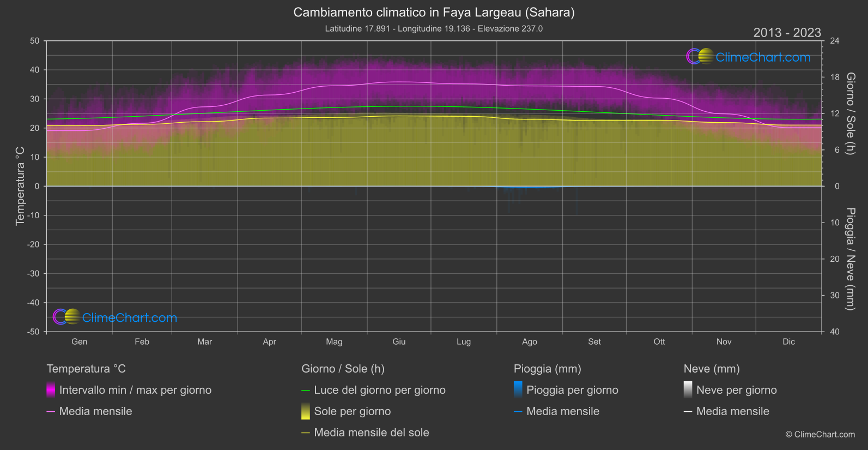Click the snow 'Media mensile' legend line
The width and height of the screenshot is (868, 450).
point(726,411)
